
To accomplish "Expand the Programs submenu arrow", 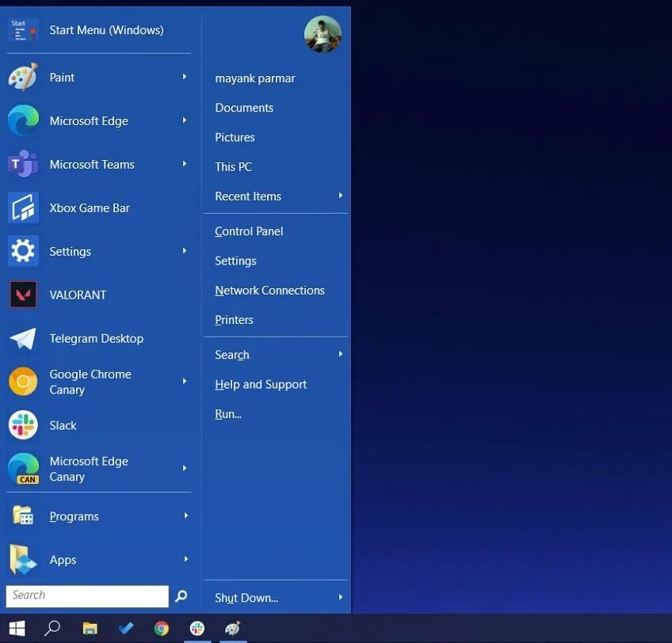I will 186,516.
